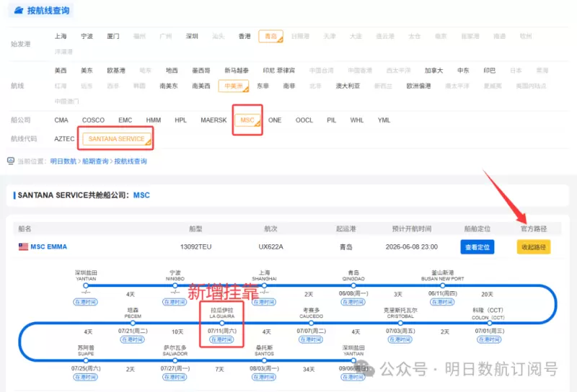Choose 印巴 in the route filters
Image resolution: width=577 pixels, height=392 pixels.
coord(490,70)
